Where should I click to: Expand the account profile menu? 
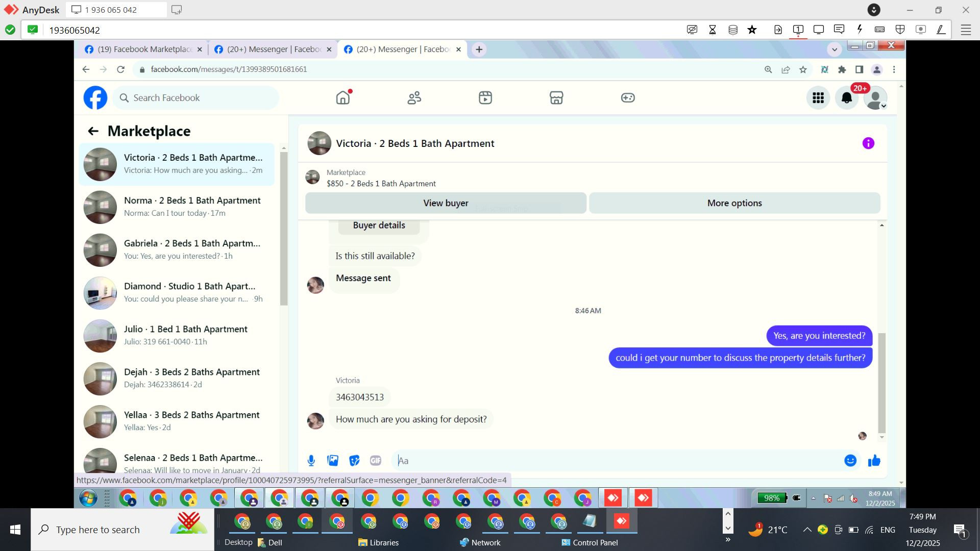coord(876,98)
